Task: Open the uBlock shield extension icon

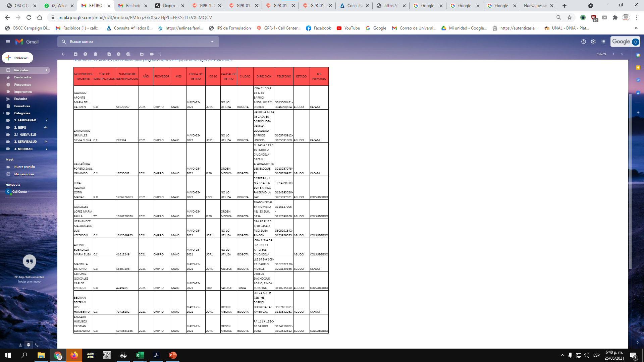Action: (594, 18)
